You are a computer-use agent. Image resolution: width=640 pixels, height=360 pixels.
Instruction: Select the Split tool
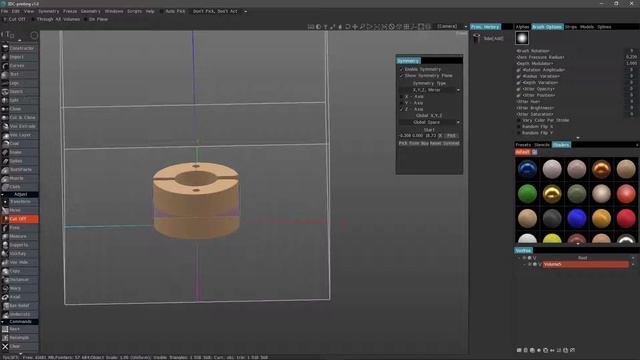[20, 100]
